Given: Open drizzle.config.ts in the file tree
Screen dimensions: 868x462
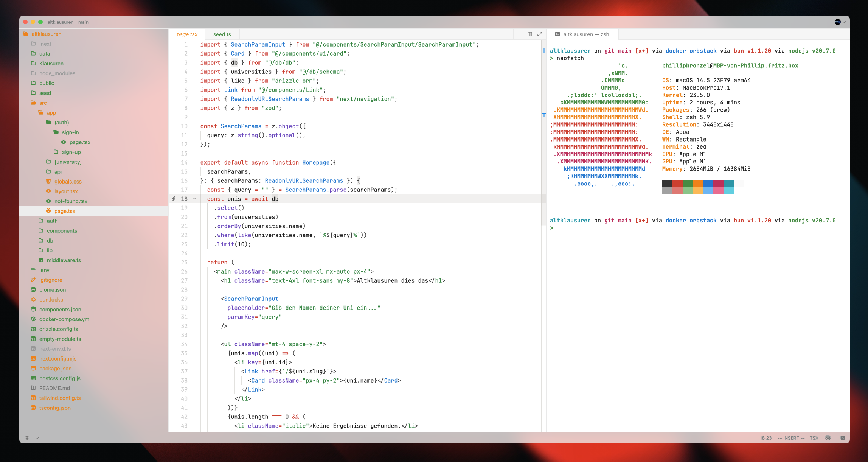Looking at the screenshot, I should [94, 329].
